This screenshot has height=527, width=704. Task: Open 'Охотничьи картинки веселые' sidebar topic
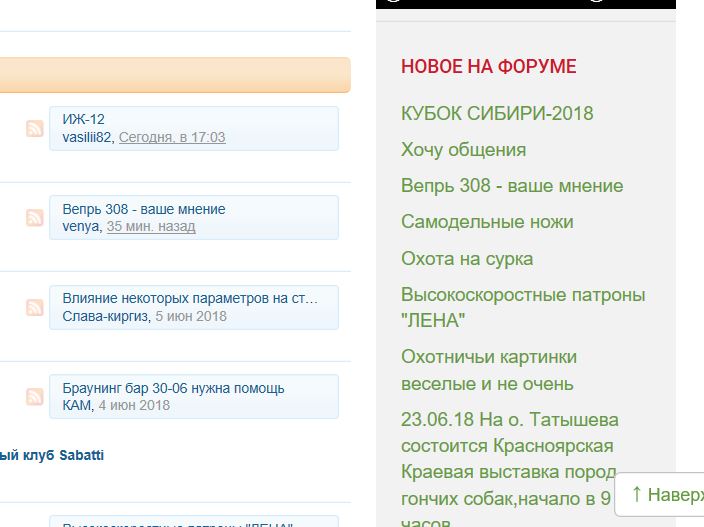(x=488, y=370)
